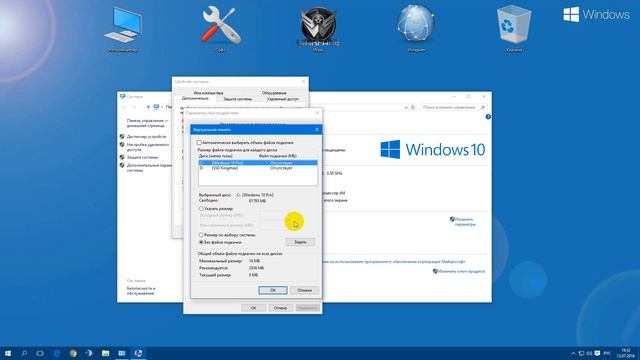Click the Задать button
The width and height of the screenshot is (640, 360).
(300, 242)
